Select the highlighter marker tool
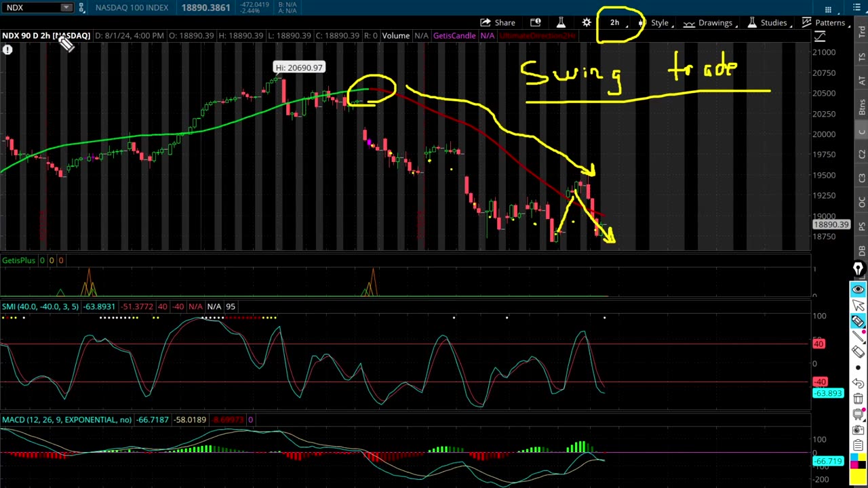This screenshot has height=488, width=868. coord(858,321)
